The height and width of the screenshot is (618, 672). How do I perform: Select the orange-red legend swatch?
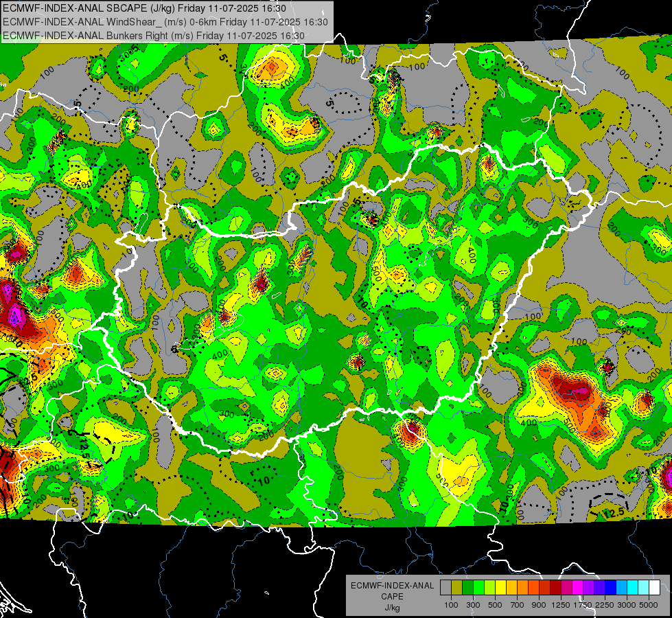533,587
